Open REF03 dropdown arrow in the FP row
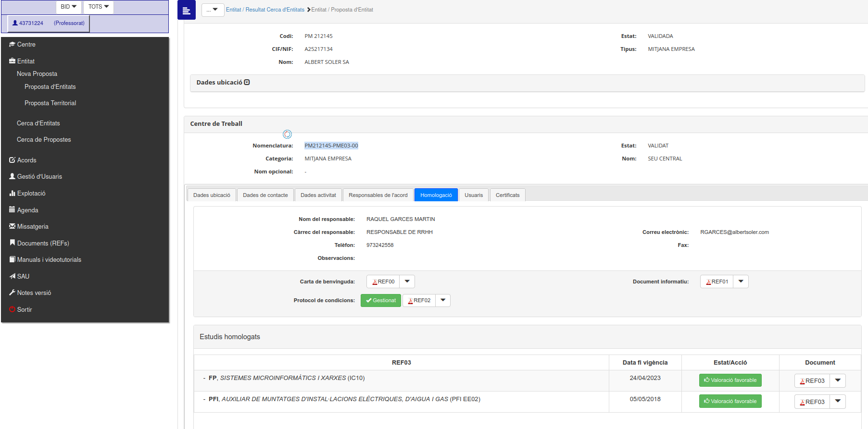This screenshot has width=868, height=429. coord(838,380)
